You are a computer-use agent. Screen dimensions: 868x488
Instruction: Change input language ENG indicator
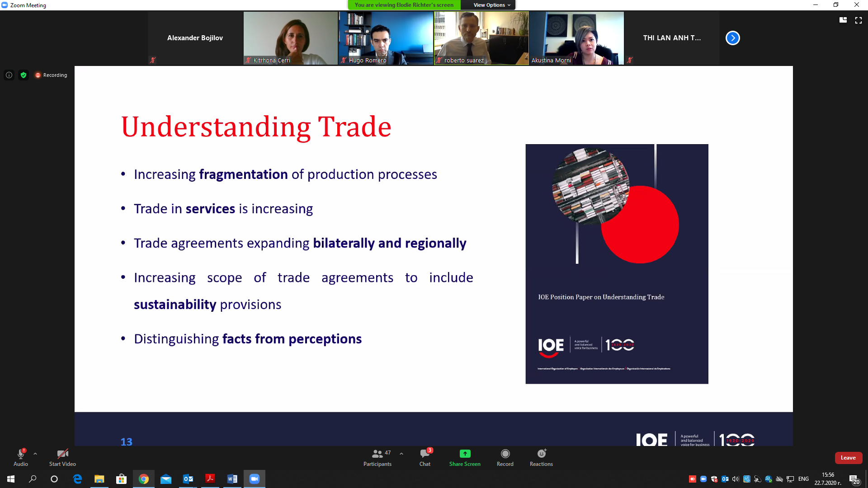(803, 479)
